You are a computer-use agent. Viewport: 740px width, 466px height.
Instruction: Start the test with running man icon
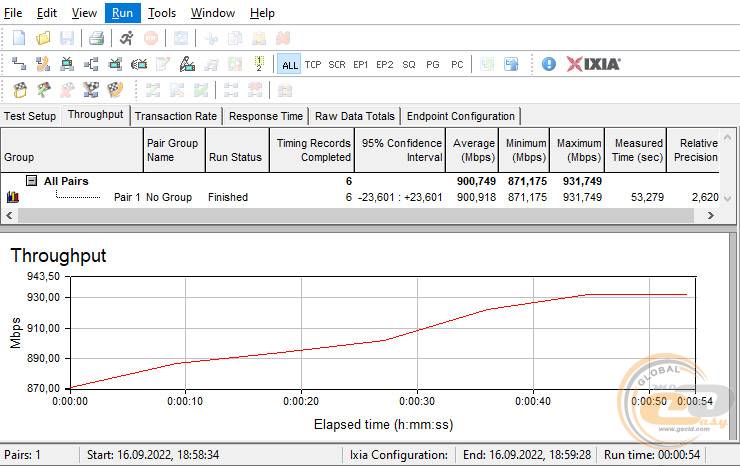point(126,38)
